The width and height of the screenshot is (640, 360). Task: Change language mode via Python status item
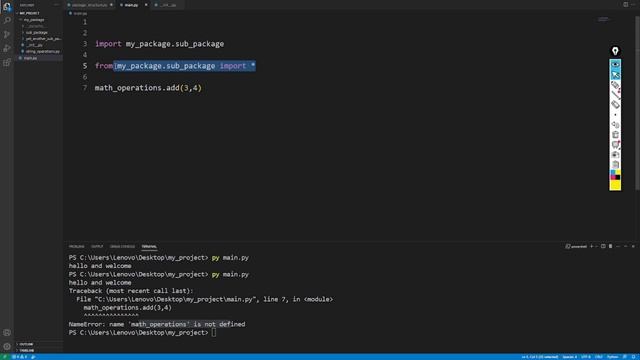pyautogui.click(x=613, y=357)
